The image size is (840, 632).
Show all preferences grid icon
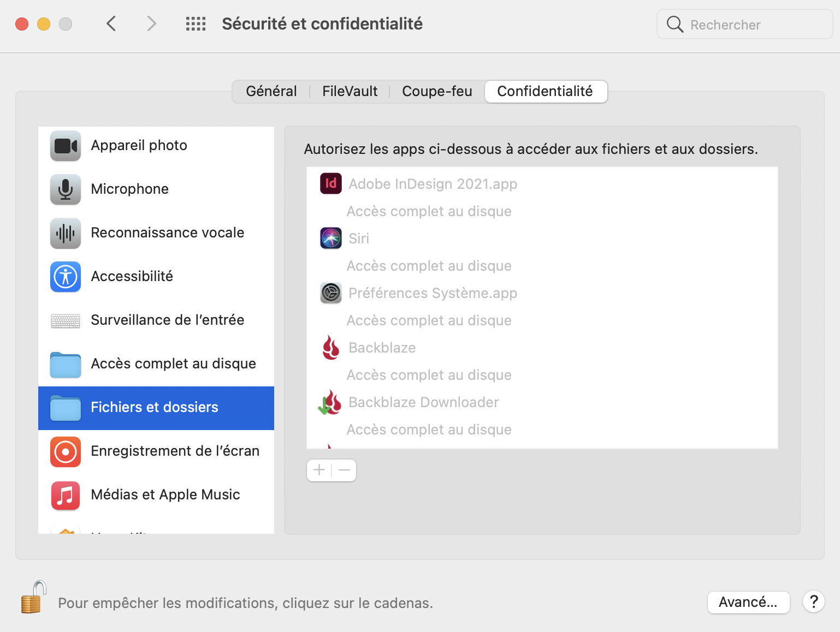click(x=196, y=24)
